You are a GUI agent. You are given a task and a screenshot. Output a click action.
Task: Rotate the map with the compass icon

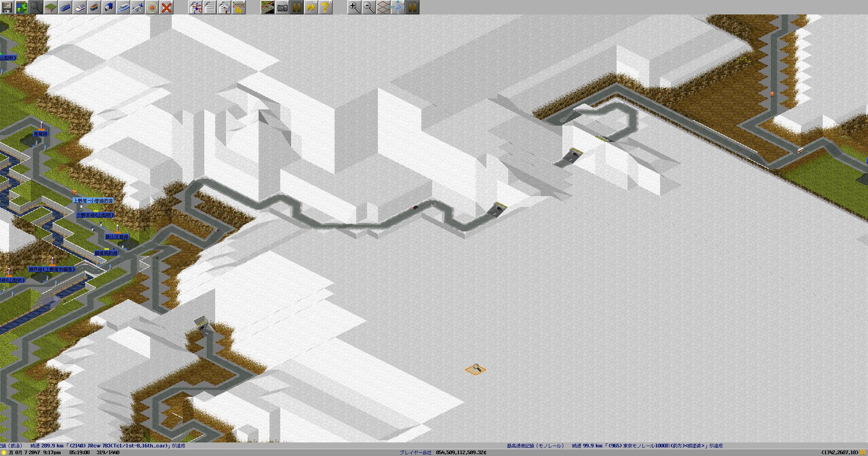397,7
